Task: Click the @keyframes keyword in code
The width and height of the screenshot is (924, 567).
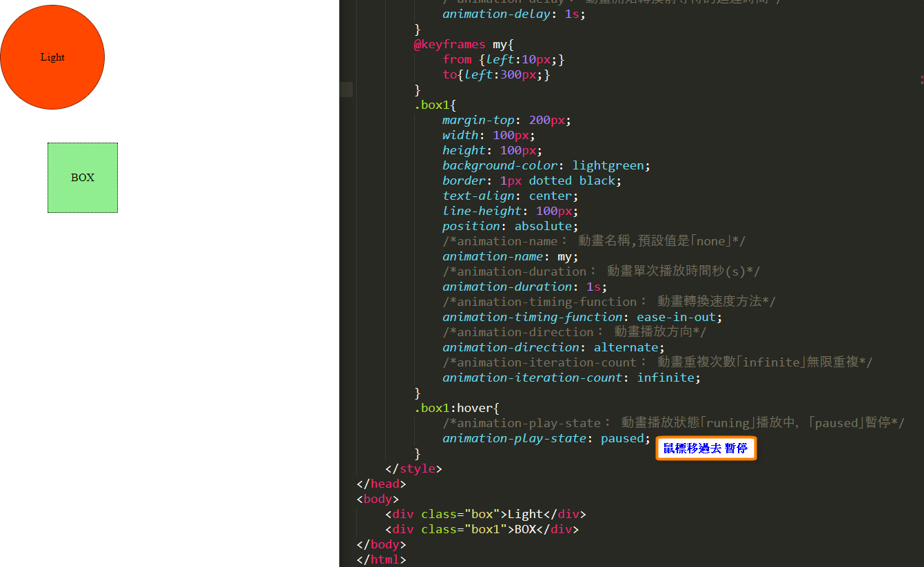Action: pos(449,44)
